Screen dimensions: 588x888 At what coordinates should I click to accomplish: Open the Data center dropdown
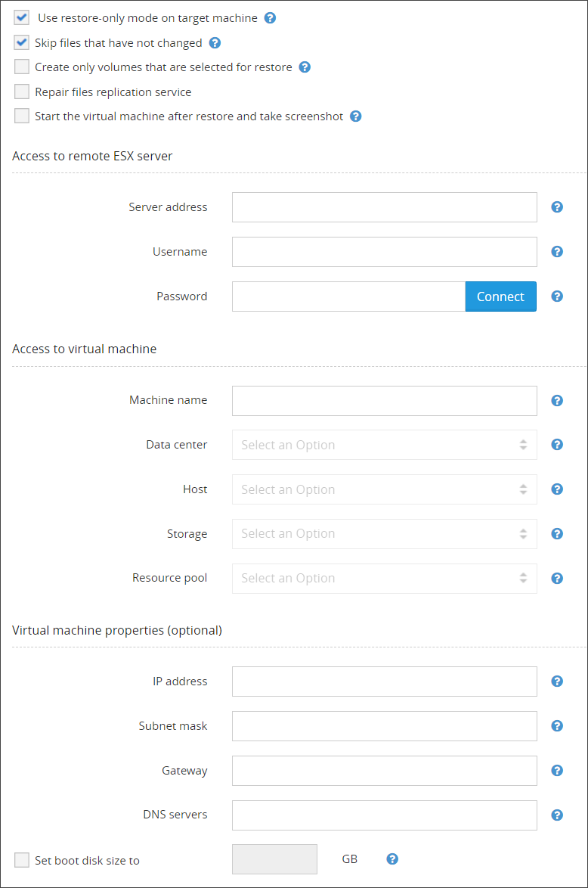(384, 445)
